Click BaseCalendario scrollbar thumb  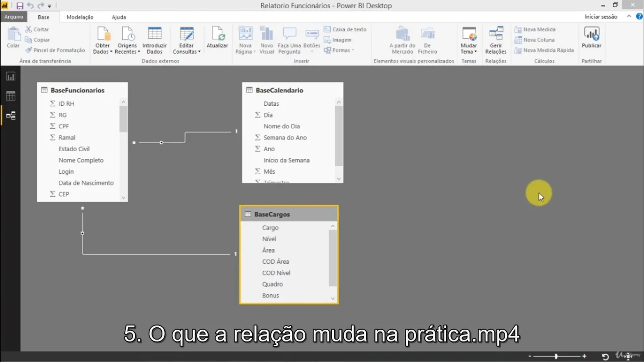click(x=339, y=136)
